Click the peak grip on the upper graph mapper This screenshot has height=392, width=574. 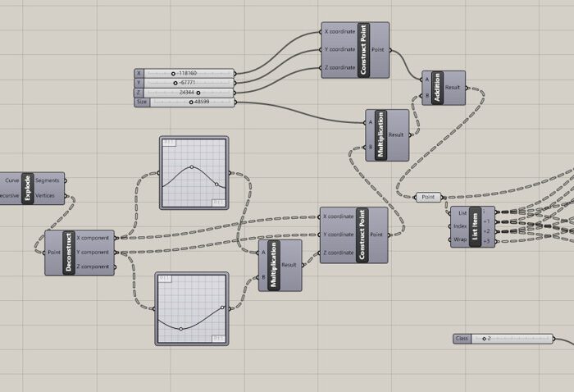[192, 166]
